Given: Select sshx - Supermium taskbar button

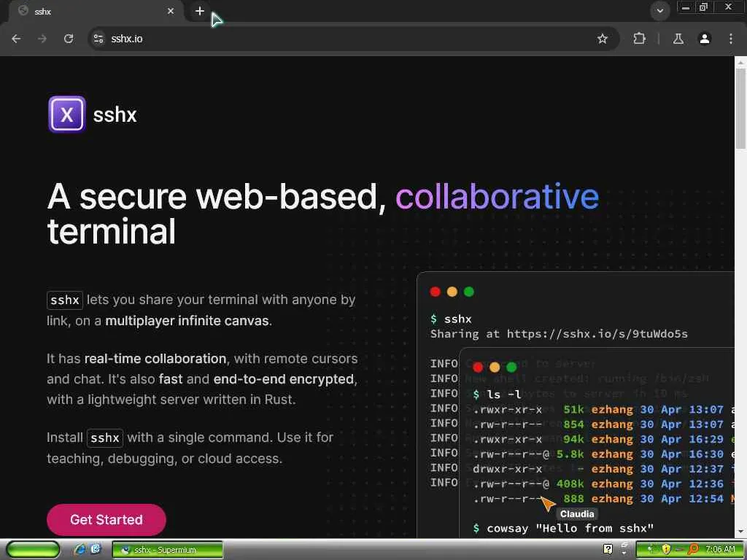Looking at the screenshot, I should pyautogui.click(x=167, y=550).
